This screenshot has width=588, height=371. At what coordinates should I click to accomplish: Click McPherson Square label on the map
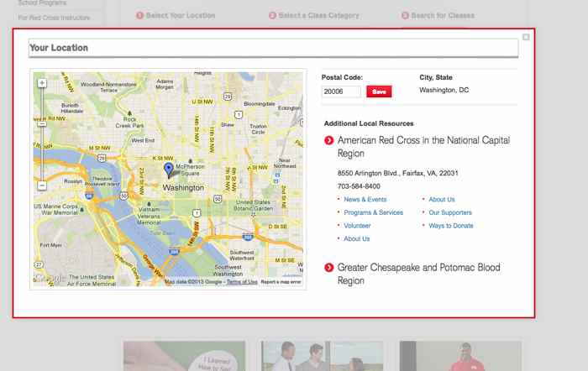coord(191,170)
